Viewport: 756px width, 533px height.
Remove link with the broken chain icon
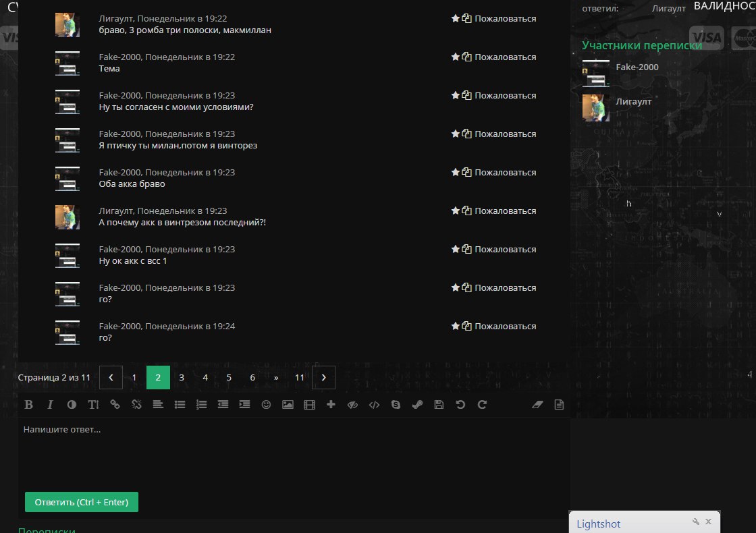136,405
